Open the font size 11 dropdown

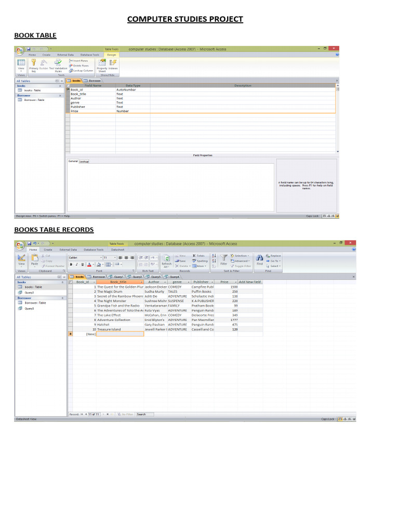115,258
